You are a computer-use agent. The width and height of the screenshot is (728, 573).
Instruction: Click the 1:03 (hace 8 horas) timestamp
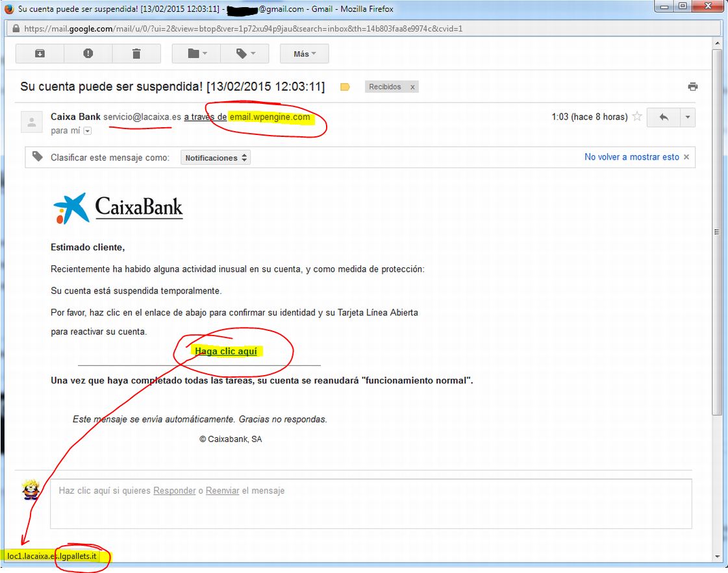[589, 117]
